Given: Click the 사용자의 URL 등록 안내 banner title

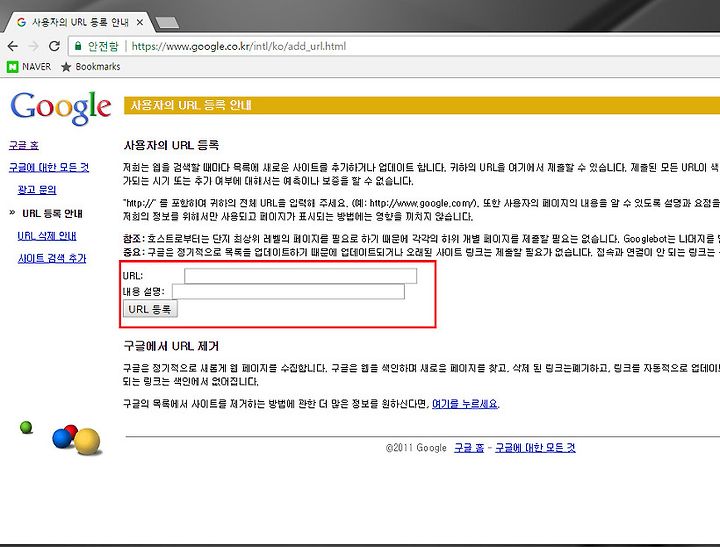Looking at the screenshot, I should pyautogui.click(x=191, y=105).
